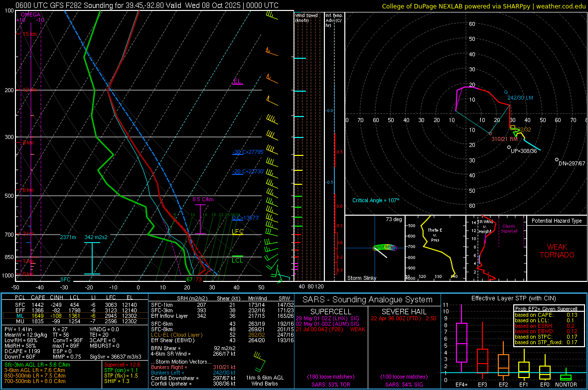Click the 2371m effective inflow label
This screenshot has width=588, height=390.
(68, 237)
